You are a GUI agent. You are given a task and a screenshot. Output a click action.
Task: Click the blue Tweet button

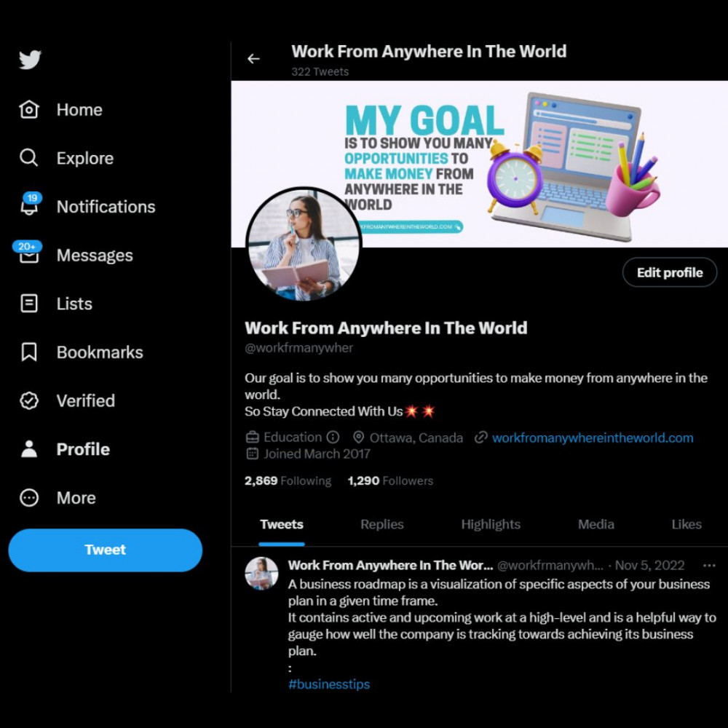[106, 550]
